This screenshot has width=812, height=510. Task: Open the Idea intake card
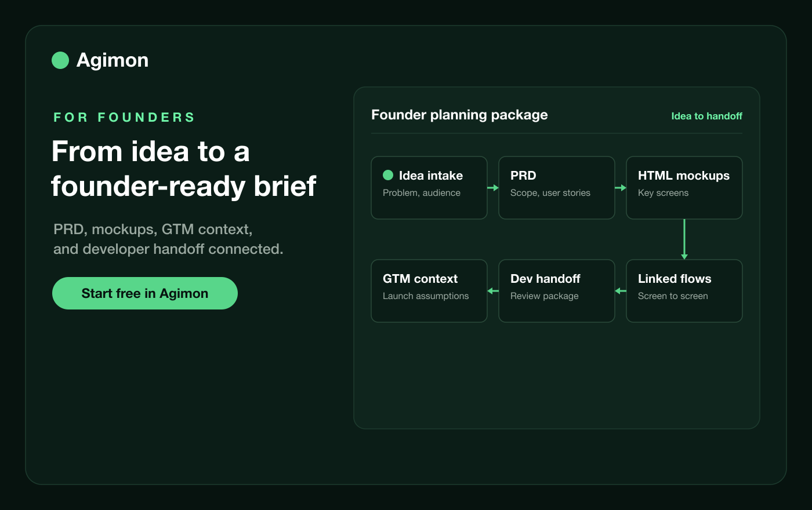429,188
